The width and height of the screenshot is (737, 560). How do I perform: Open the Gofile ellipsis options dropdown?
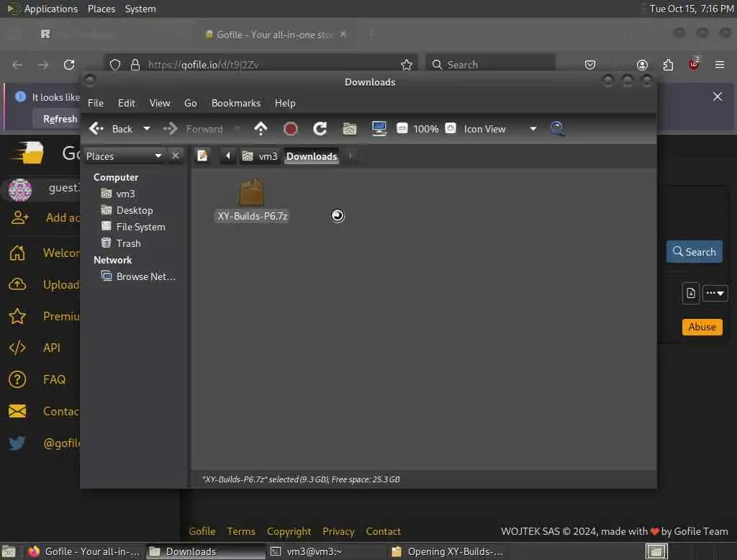(x=715, y=293)
